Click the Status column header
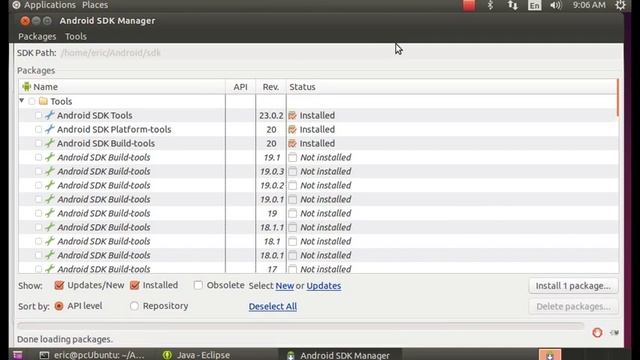 [x=451, y=87]
